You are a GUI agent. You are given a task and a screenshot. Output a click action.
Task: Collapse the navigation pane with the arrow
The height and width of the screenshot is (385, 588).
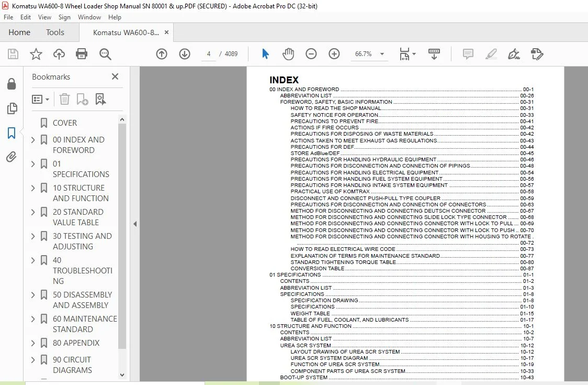(135, 224)
